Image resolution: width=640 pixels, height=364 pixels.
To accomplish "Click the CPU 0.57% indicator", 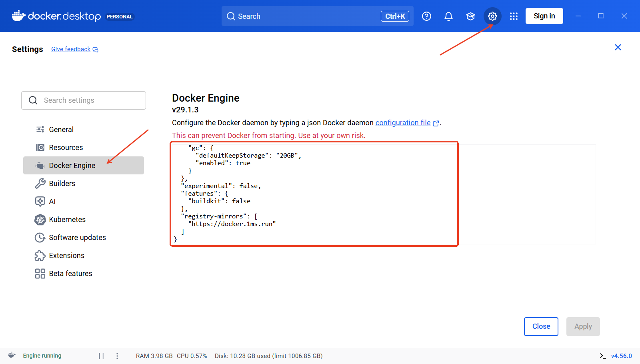I will click(x=192, y=356).
